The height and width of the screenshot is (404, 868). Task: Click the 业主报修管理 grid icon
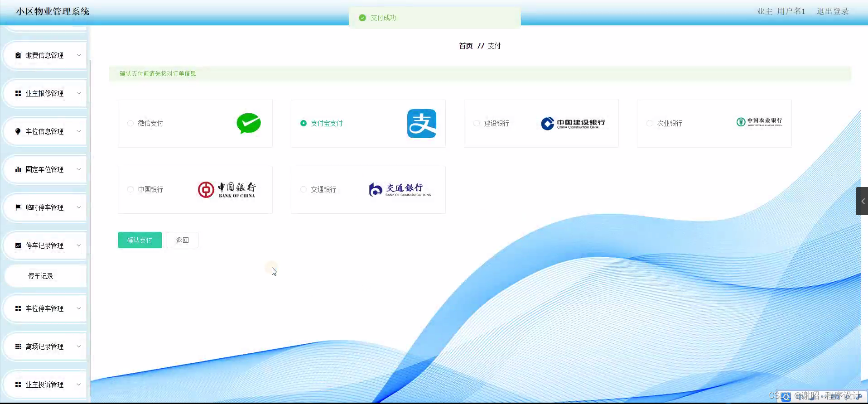(18, 93)
